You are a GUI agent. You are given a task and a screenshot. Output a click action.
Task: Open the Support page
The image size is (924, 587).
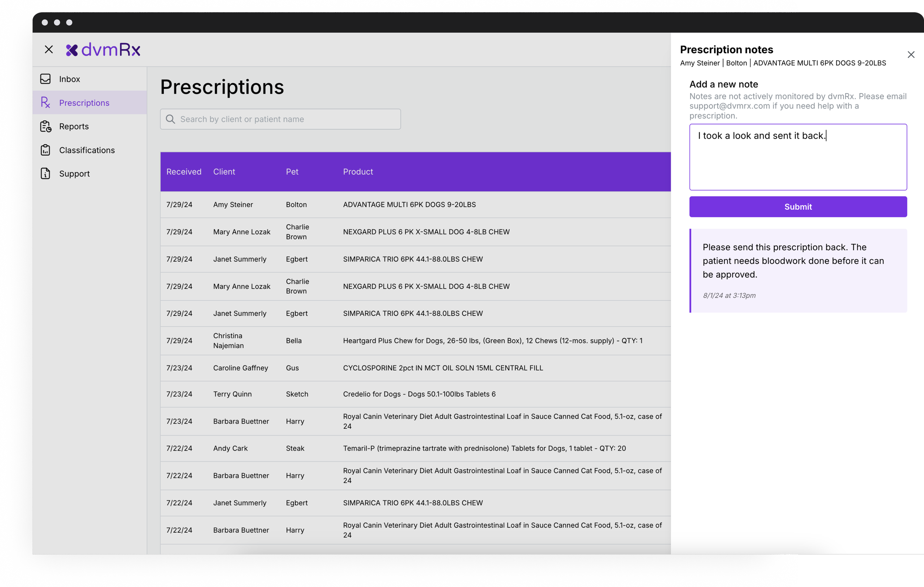90,173
